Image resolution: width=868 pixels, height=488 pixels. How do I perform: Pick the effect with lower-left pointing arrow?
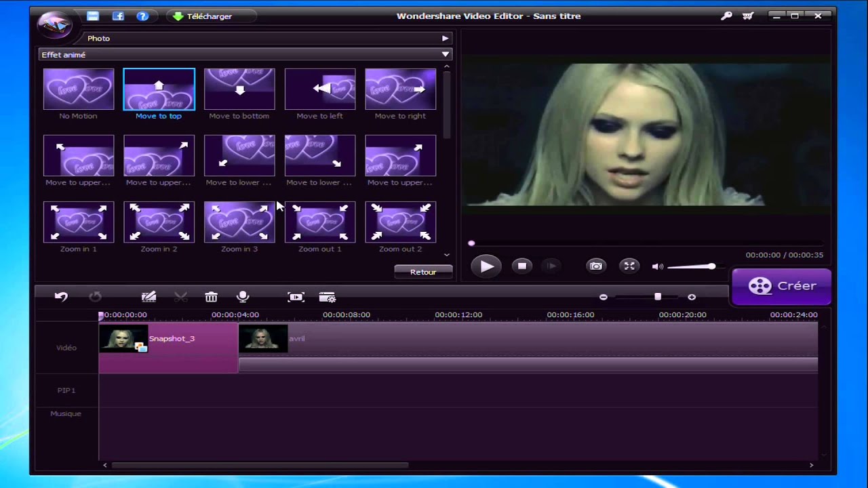239,155
